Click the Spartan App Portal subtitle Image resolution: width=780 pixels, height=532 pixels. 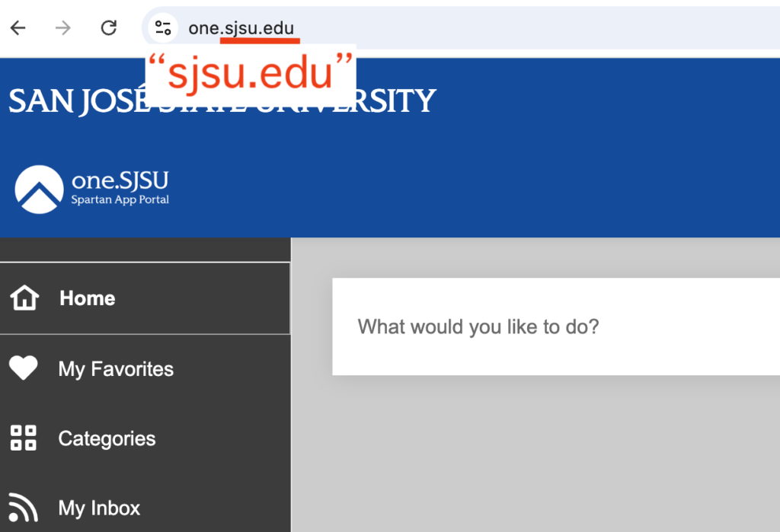[120, 199]
